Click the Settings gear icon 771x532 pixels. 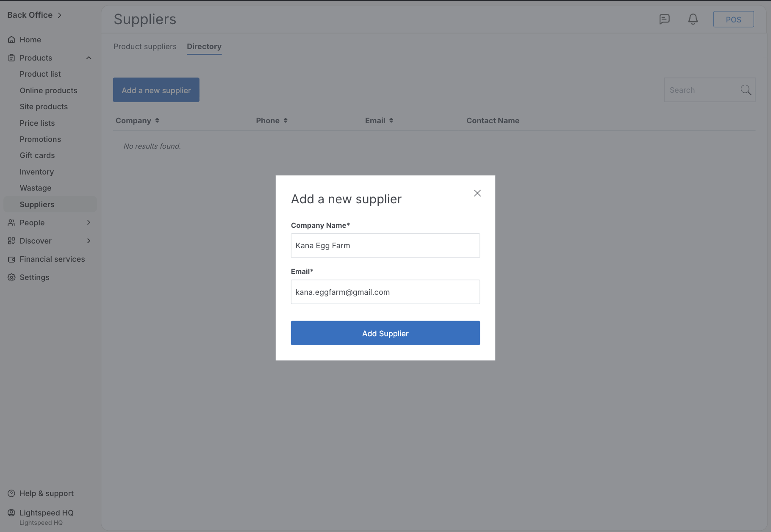click(x=11, y=277)
